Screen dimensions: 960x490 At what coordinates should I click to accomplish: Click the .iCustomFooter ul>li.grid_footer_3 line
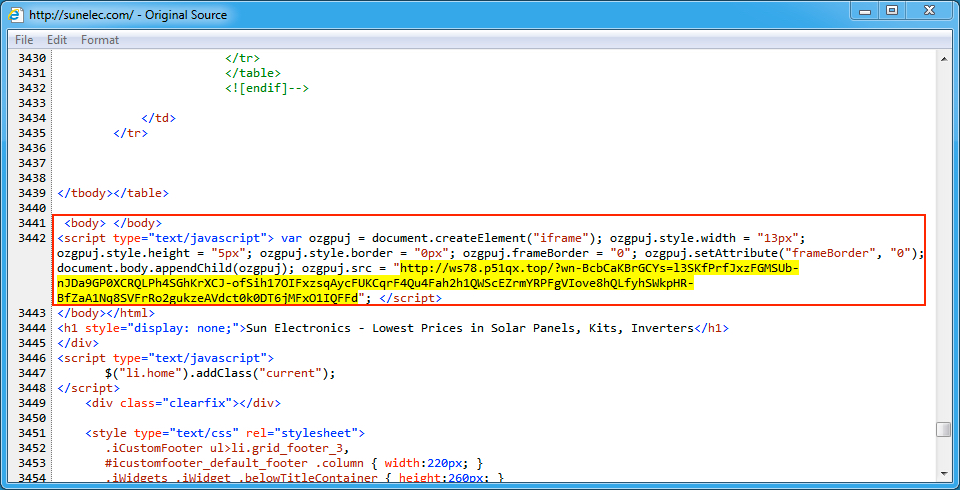227,448
